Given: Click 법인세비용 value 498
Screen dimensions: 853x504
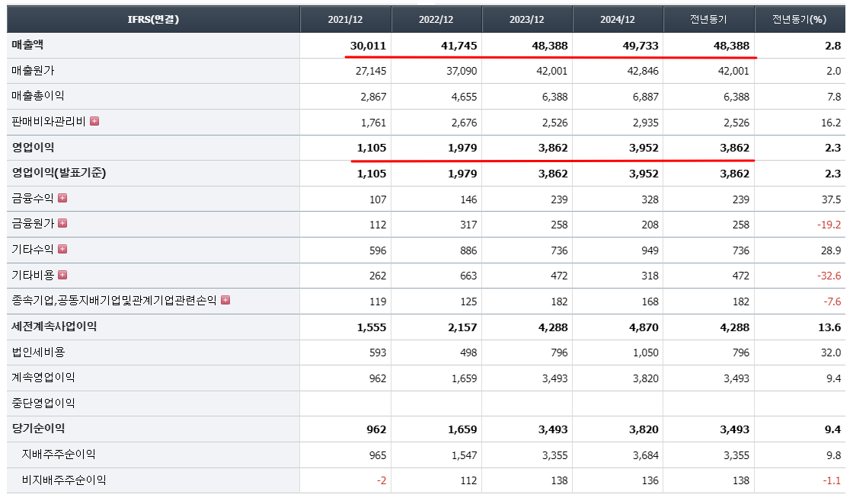Looking at the screenshot, I should tap(468, 352).
